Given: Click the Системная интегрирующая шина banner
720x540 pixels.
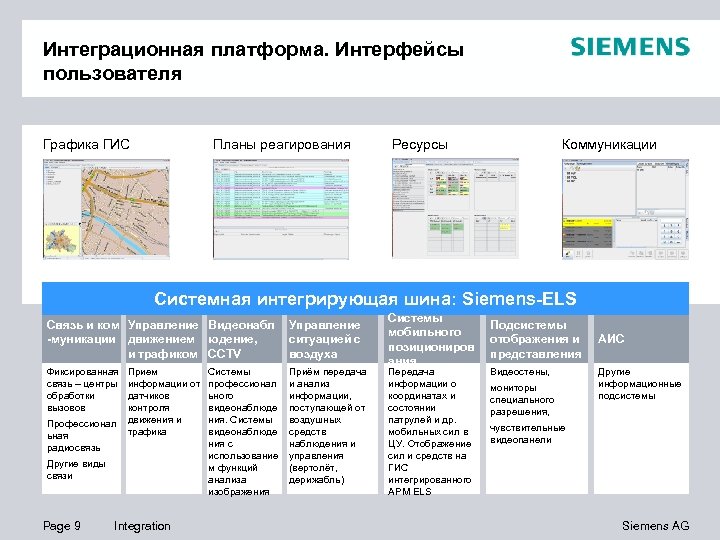Looking at the screenshot, I should click(x=365, y=299).
